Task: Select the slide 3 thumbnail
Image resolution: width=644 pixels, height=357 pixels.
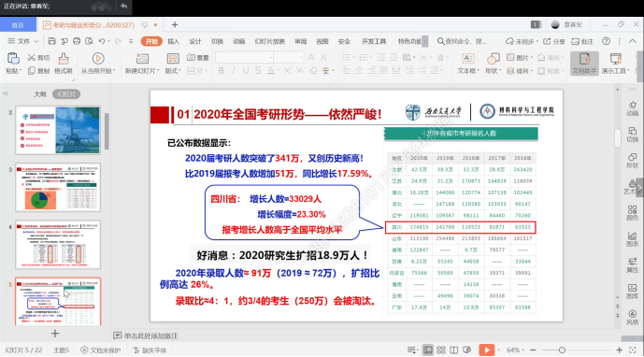Action: pyautogui.click(x=58, y=187)
